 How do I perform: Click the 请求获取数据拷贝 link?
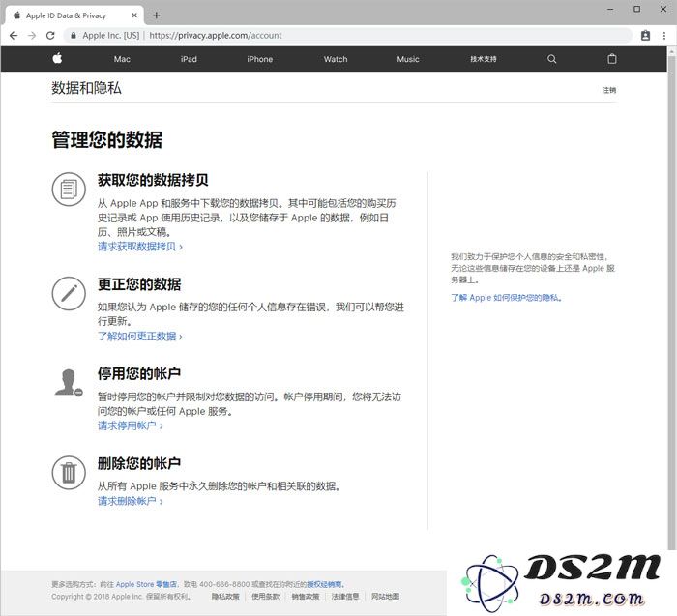click(140, 247)
